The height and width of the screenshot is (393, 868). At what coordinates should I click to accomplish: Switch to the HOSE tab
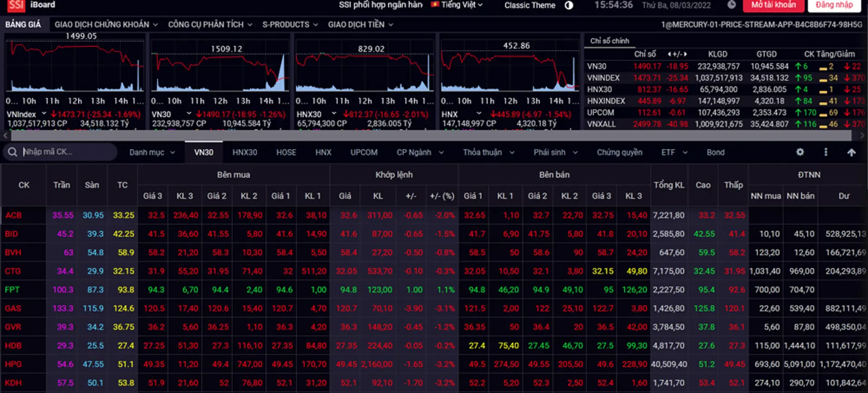286,152
